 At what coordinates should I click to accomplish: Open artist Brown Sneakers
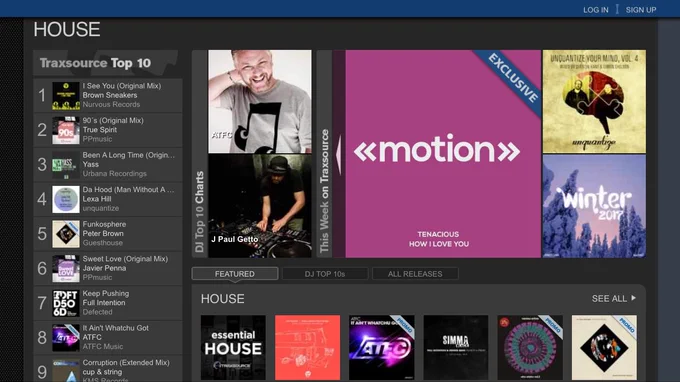pos(110,95)
